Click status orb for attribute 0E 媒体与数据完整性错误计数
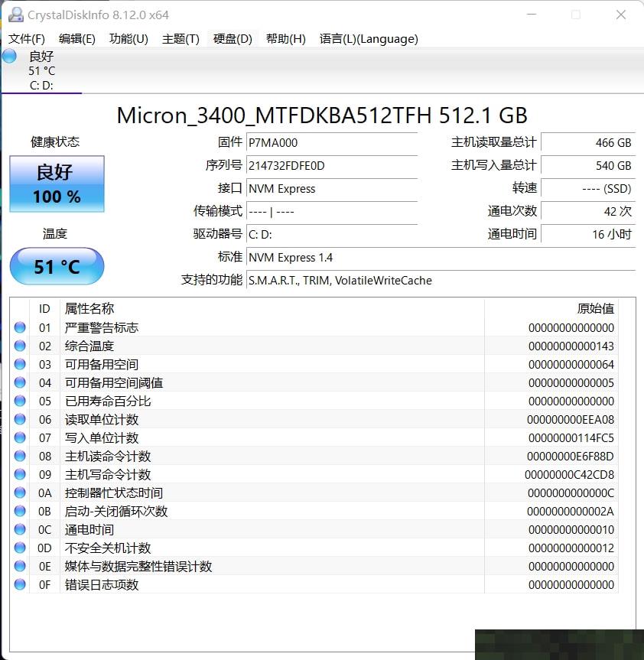 pyautogui.click(x=20, y=566)
